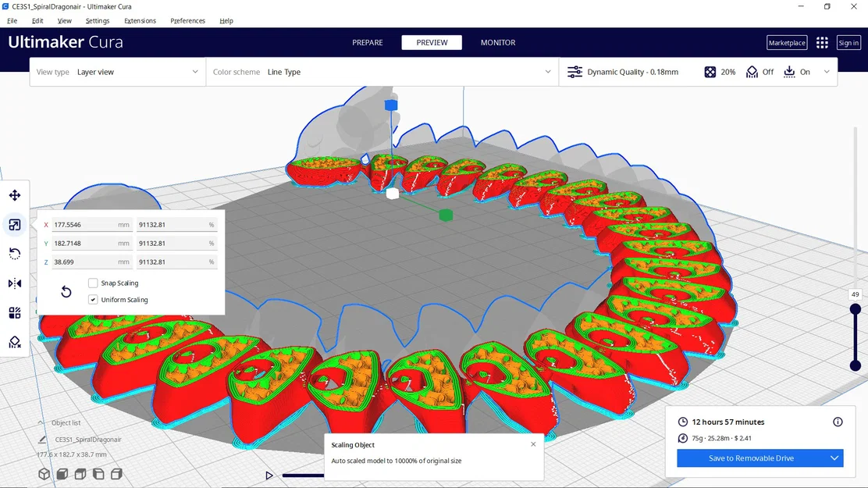Select the Support Blocker tool
The image size is (868, 488).
[x=15, y=342]
